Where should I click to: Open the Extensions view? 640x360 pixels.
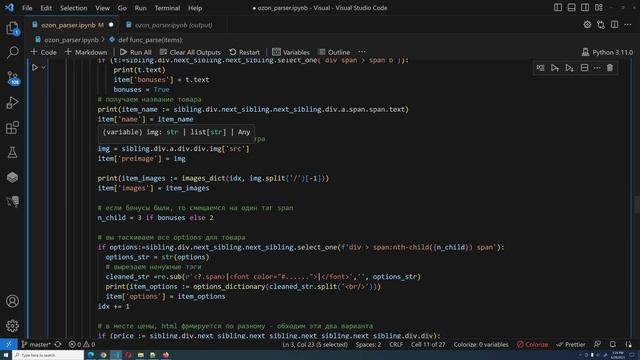click(12, 127)
